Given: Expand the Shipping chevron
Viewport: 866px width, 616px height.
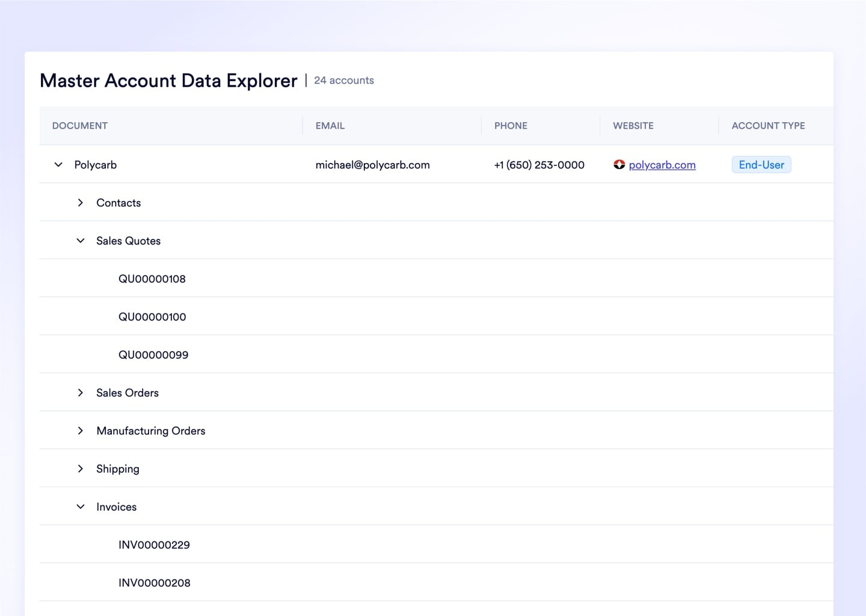Looking at the screenshot, I should tap(81, 469).
